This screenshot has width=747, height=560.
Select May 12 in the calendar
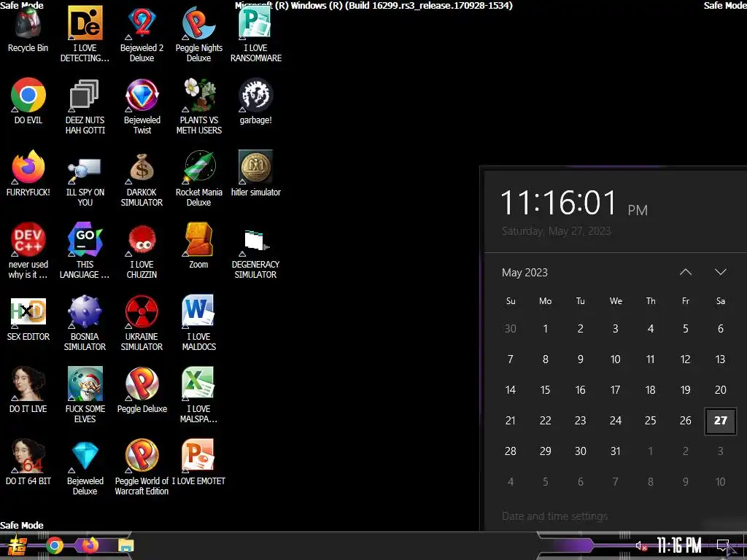[x=685, y=359]
